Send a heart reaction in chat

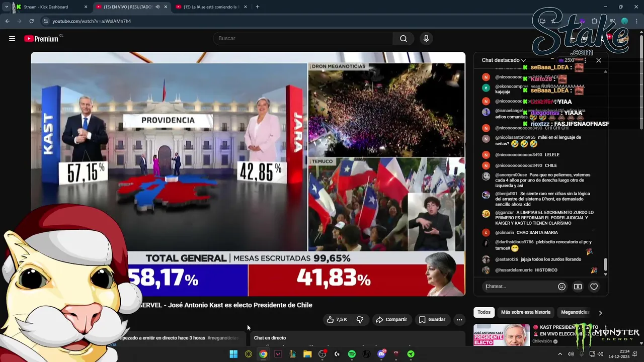(x=594, y=287)
